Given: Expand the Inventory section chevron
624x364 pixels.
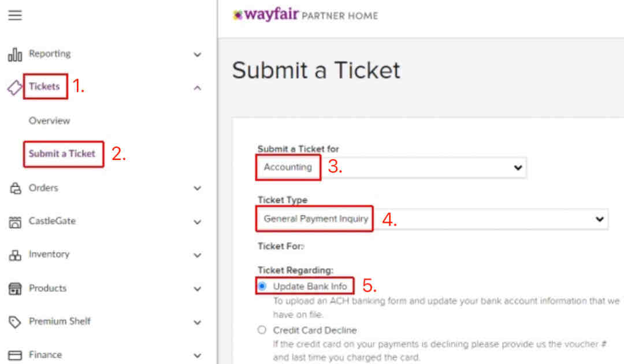Looking at the screenshot, I should [x=198, y=255].
